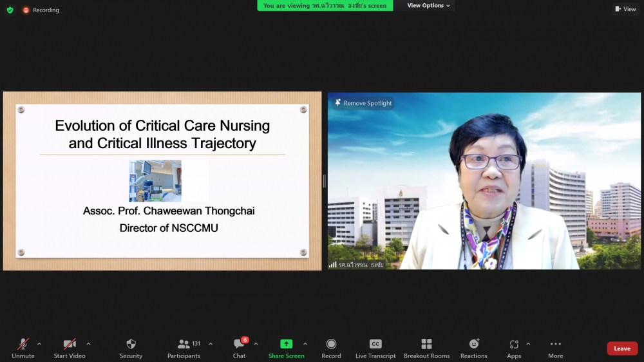The image size is (644, 362).
Task: Expand audio options arrow beside Unmute
Action: point(39,344)
